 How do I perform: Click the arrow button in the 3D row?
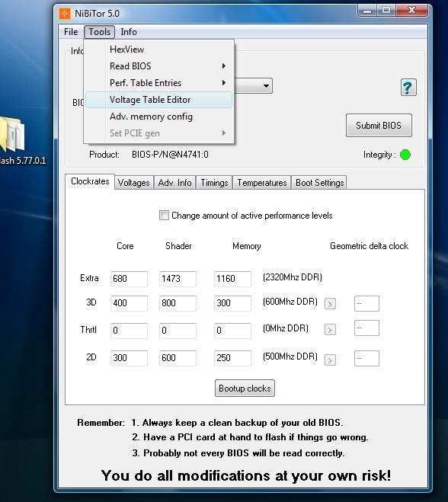(x=330, y=303)
